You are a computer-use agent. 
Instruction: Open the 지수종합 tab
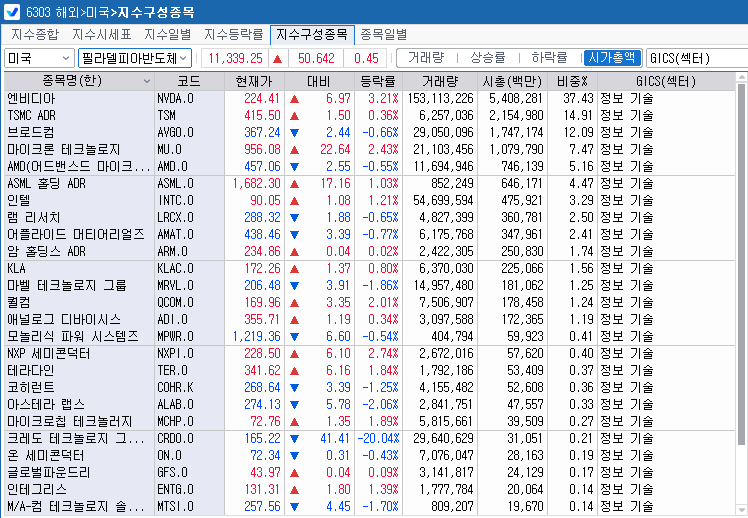point(35,34)
